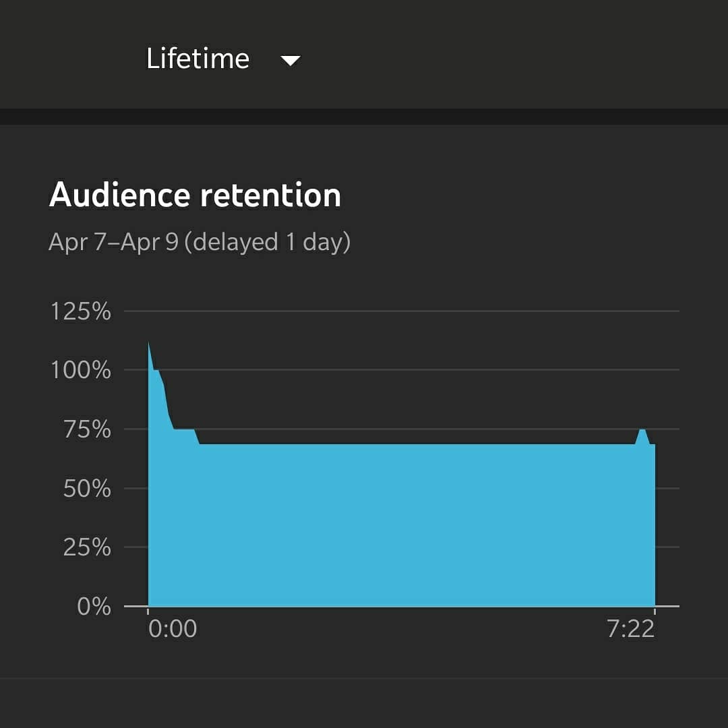This screenshot has width=728, height=728.
Task: Click the dark divider bar below Lifetime
Action: click(x=364, y=117)
